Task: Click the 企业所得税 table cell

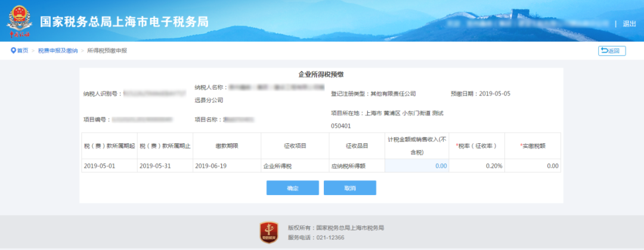Action: point(295,166)
